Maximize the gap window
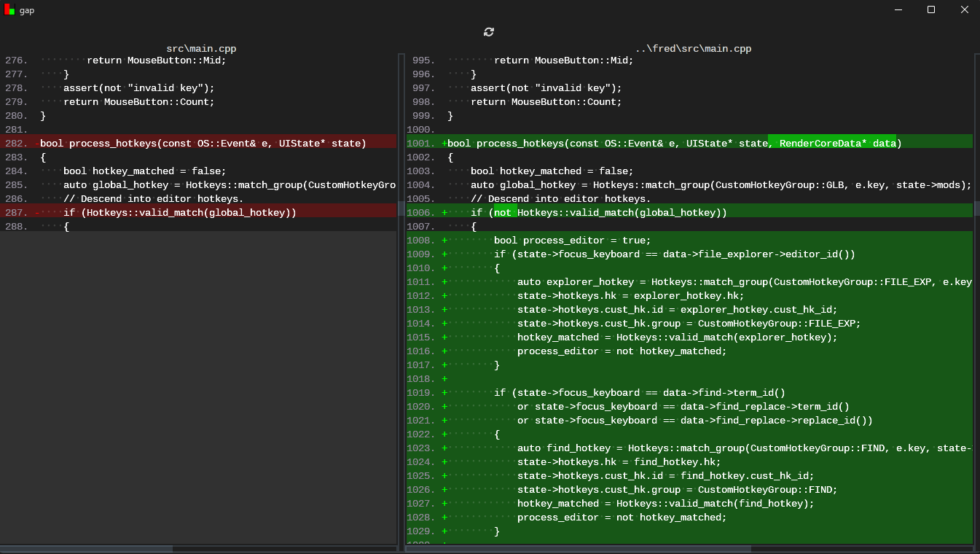 [930, 9]
